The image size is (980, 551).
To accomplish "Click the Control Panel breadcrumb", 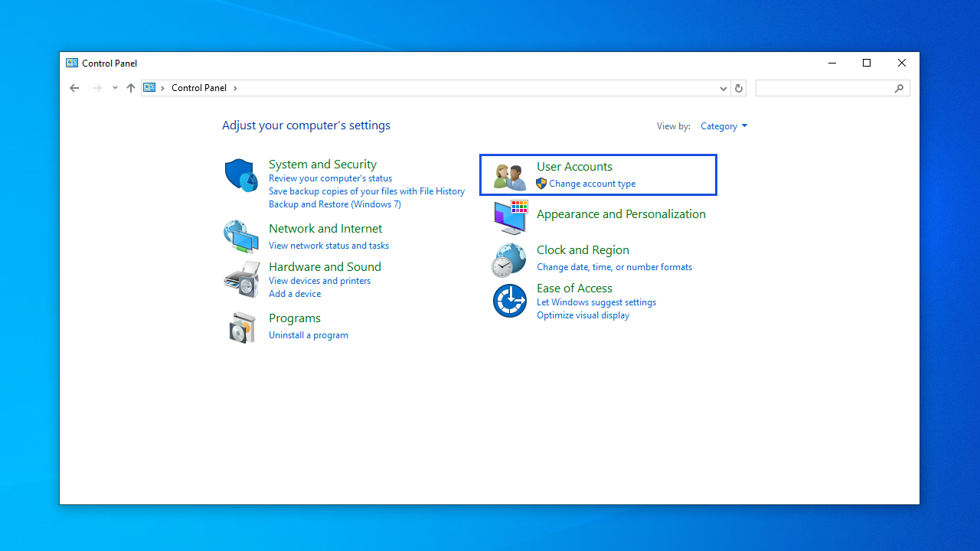I will [x=199, y=88].
